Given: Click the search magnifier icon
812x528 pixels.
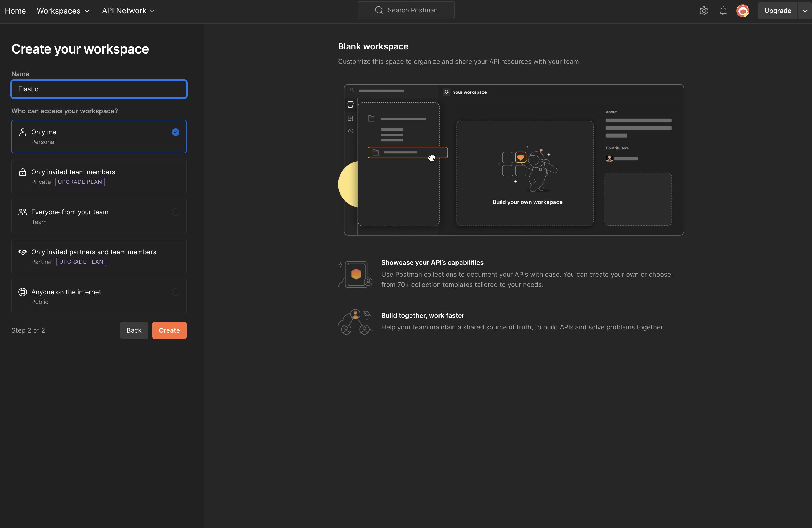Looking at the screenshot, I should 379,10.
